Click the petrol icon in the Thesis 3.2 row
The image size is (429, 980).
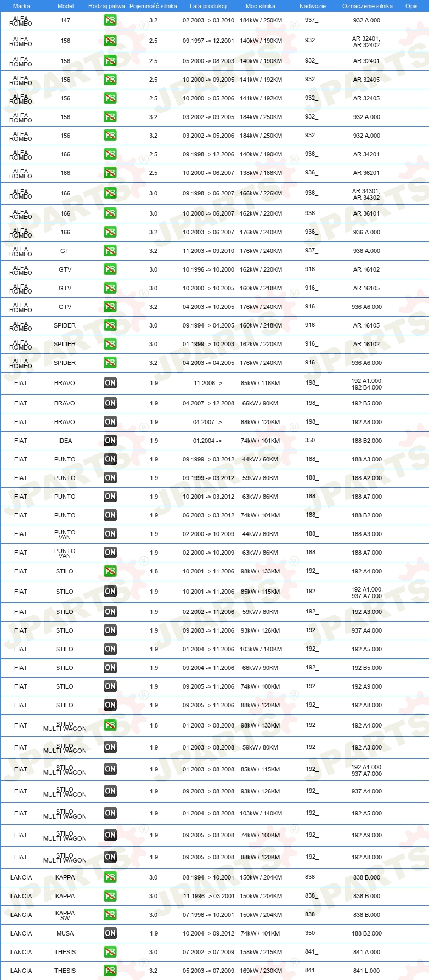tap(110, 971)
